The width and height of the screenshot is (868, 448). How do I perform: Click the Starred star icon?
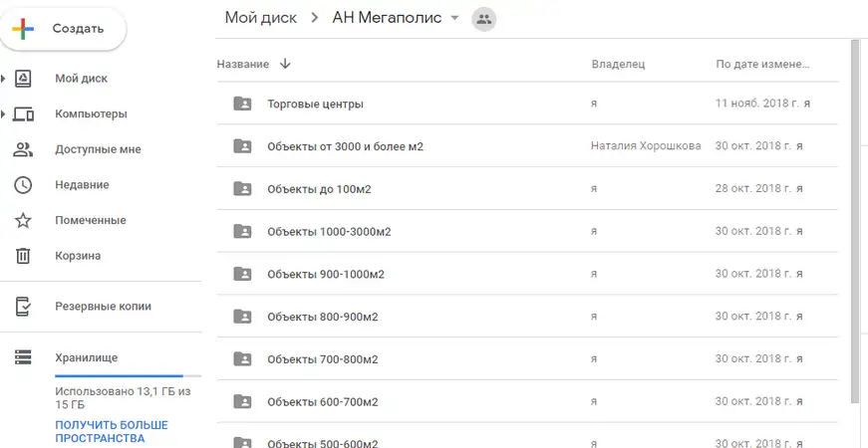point(23,220)
